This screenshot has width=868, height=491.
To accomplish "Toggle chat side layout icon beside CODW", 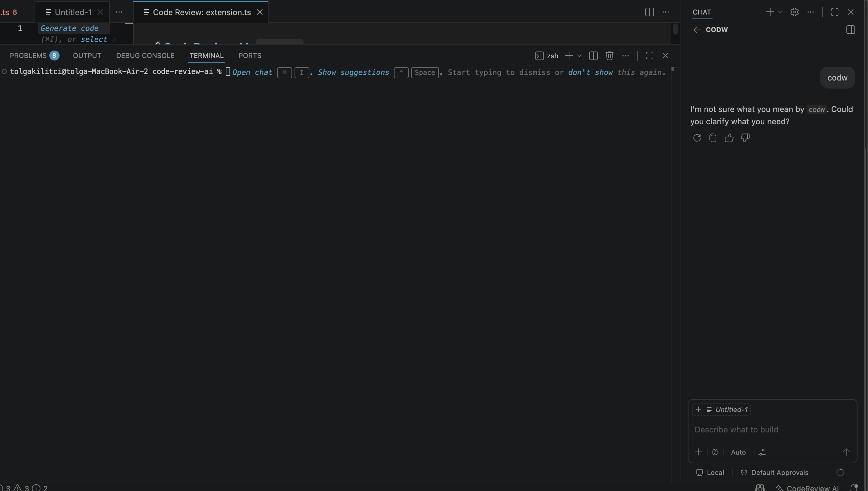I will click(x=850, y=30).
